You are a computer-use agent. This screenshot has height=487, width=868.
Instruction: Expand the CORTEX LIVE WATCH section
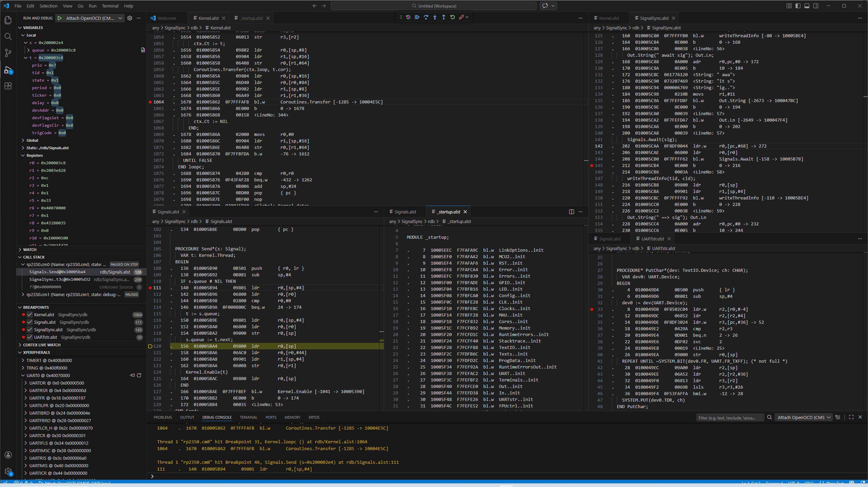(x=20, y=345)
